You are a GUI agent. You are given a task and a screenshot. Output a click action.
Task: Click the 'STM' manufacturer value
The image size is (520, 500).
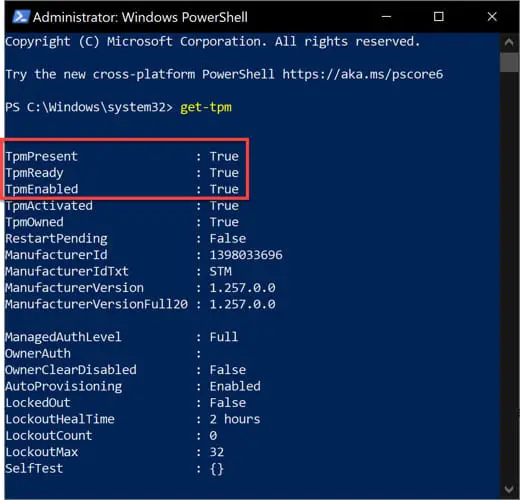[220, 271]
